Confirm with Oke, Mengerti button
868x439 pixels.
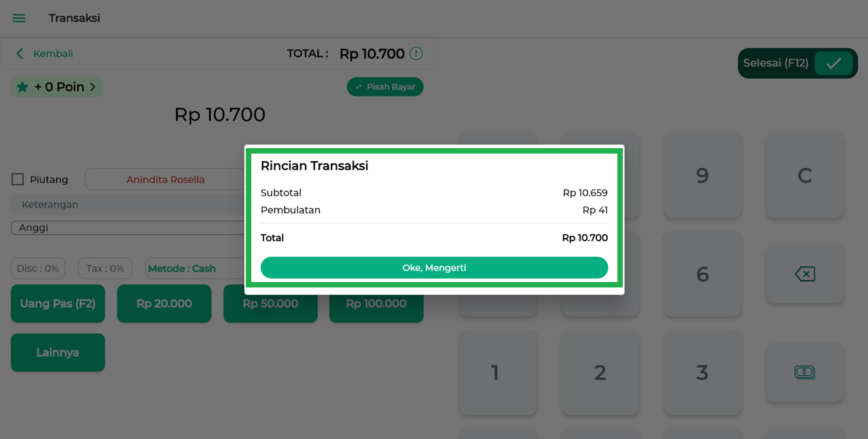point(434,268)
